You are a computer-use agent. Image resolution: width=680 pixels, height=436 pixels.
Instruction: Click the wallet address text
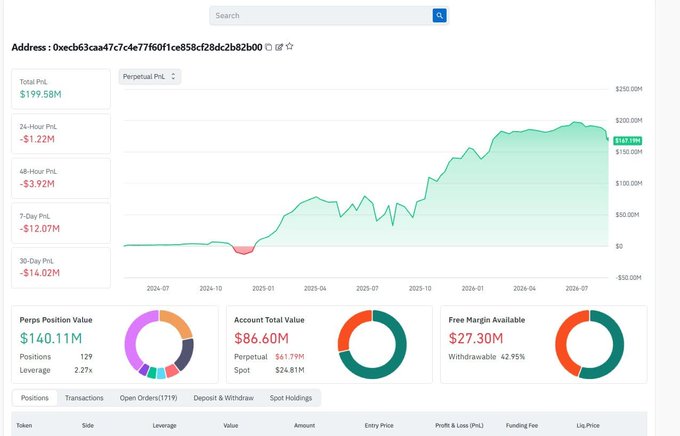157,47
